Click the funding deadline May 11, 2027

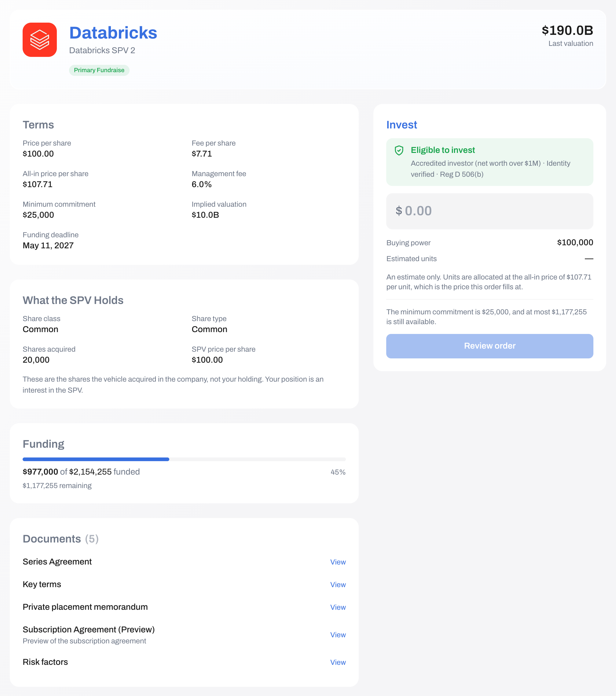48,246
